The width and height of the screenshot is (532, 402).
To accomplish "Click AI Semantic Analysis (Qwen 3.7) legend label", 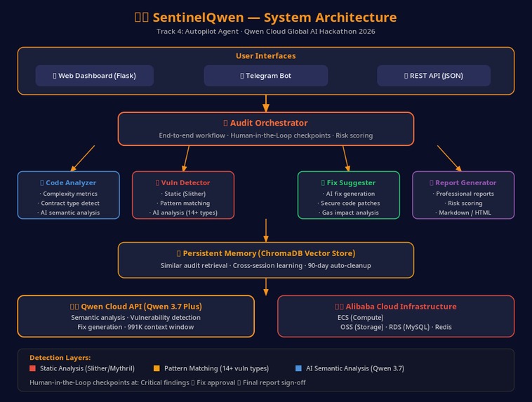I will tap(355, 368).
